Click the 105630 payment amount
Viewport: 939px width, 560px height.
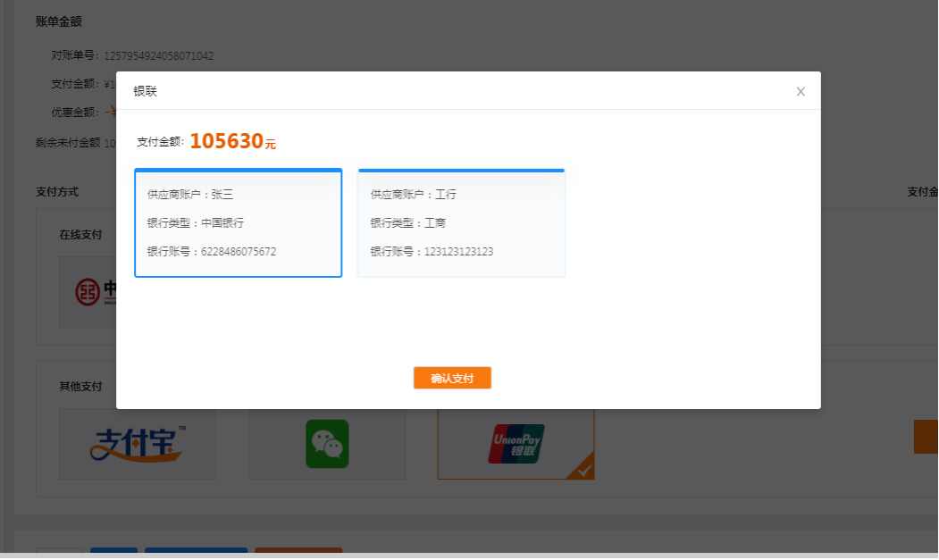point(226,141)
